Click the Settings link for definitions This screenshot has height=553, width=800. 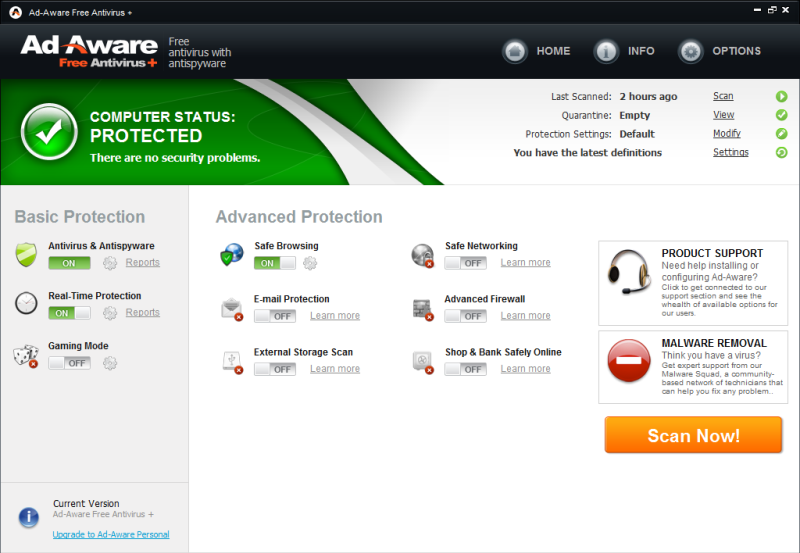click(x=731, y=152)
